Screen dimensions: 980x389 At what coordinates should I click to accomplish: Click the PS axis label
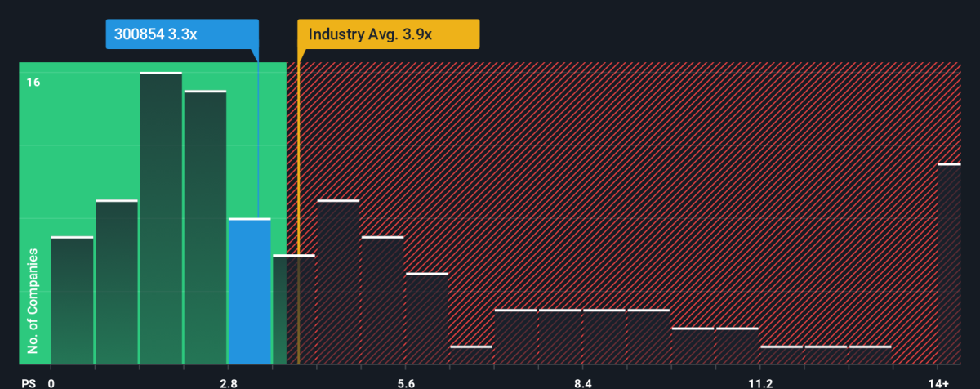coord(28,383)
